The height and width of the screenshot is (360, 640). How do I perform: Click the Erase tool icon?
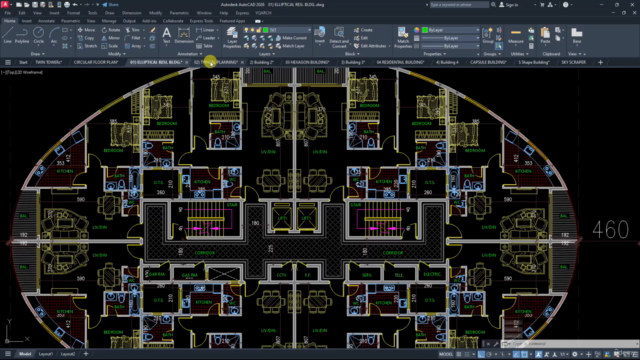153,30
